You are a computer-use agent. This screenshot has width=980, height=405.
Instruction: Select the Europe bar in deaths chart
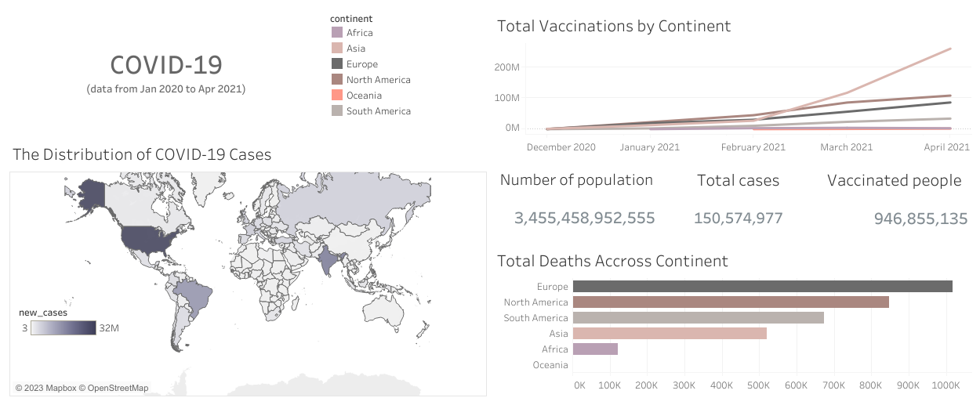[762, 287]
